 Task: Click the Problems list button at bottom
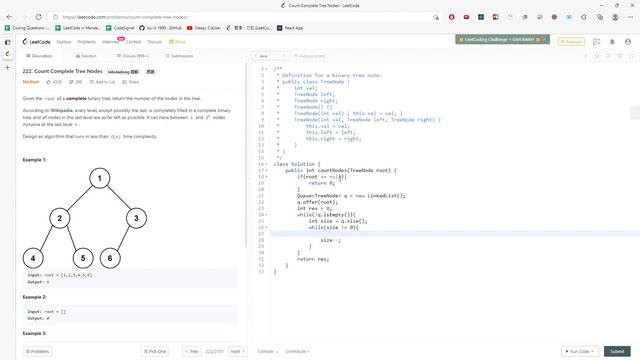click(x=38, y=351)
